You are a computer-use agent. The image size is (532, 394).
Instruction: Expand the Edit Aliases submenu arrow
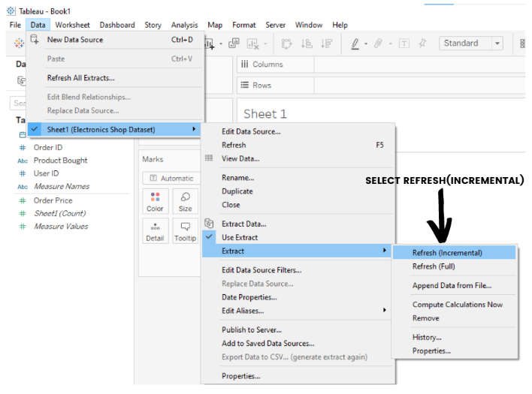click(x=385, y=310)
